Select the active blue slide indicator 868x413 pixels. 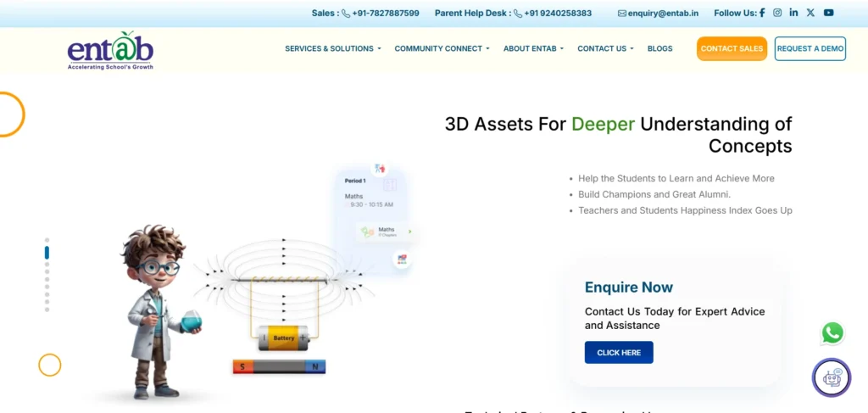(47, 253)
